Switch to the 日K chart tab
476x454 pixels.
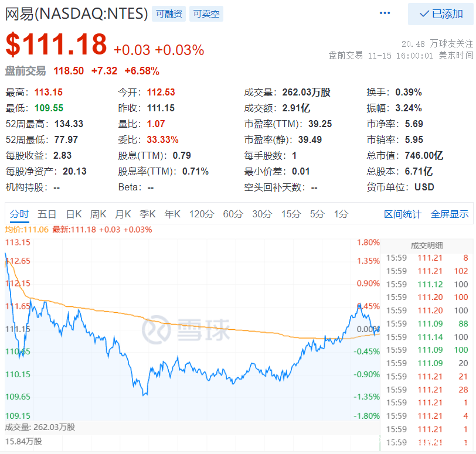click(x=74, y=214)
